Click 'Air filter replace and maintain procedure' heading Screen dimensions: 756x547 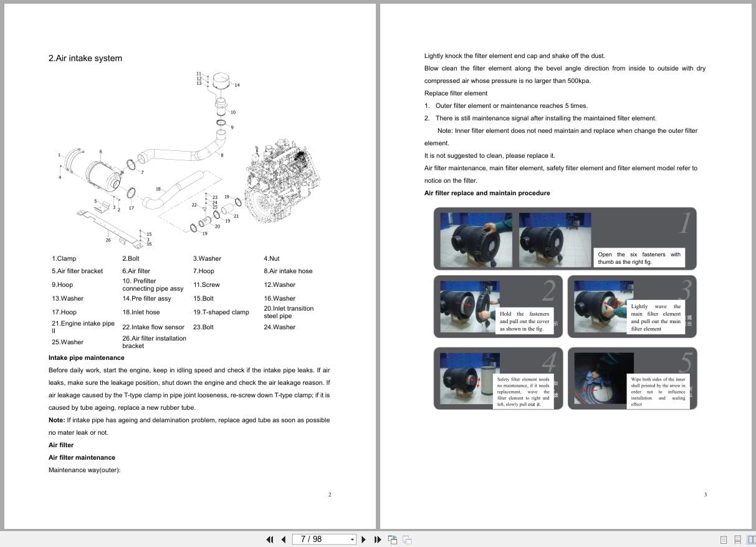(487, 193)
